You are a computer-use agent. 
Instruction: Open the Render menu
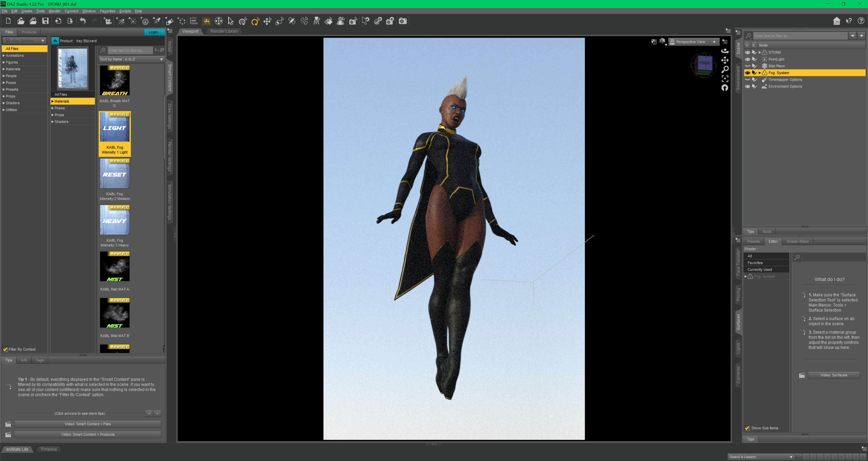tap(54, 11)
